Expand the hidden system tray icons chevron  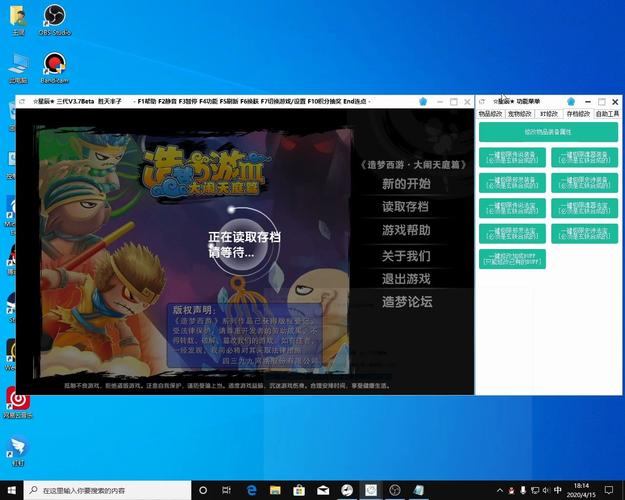tap(500, 490)
